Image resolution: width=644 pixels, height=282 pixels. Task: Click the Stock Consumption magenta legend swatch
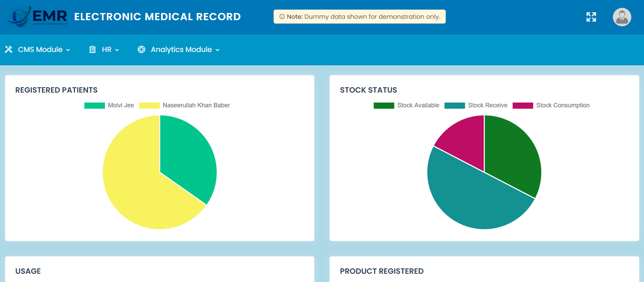click(522, 105)
